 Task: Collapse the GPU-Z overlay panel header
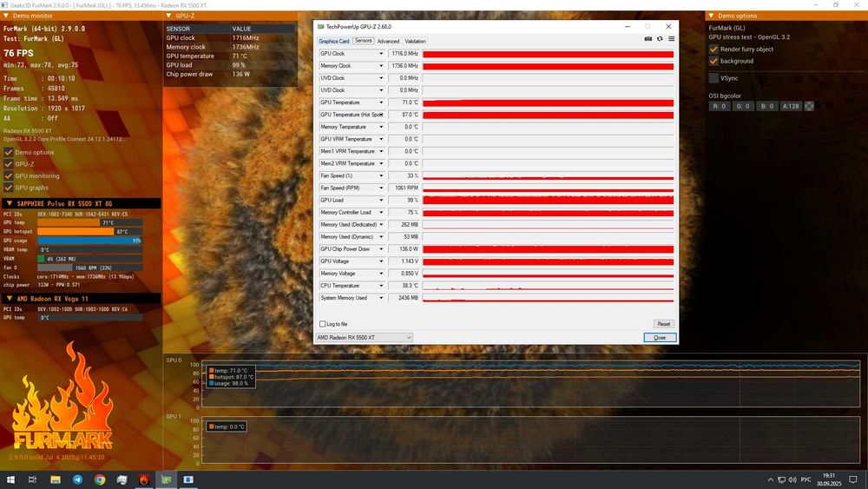(169, 16)
